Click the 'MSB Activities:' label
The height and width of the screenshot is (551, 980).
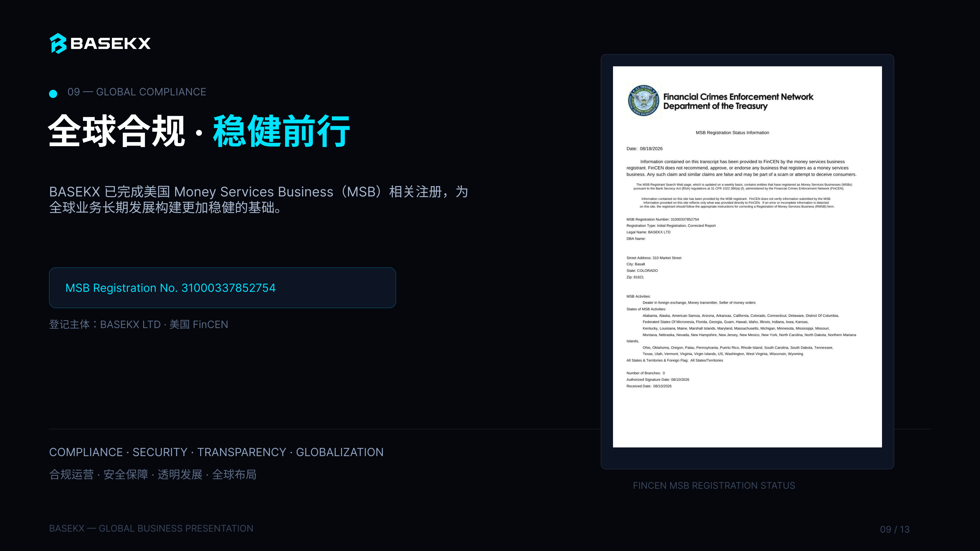[639, 297]
